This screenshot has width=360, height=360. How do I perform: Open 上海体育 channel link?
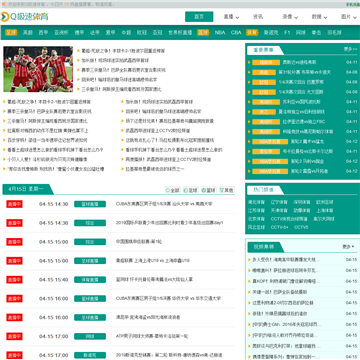pyautogui.click(x=325, y=211)
